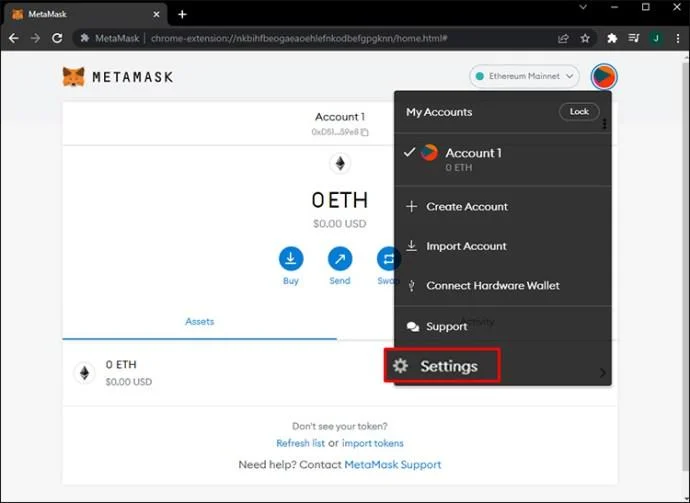Click the Account 1 name heading

(340, 117)
